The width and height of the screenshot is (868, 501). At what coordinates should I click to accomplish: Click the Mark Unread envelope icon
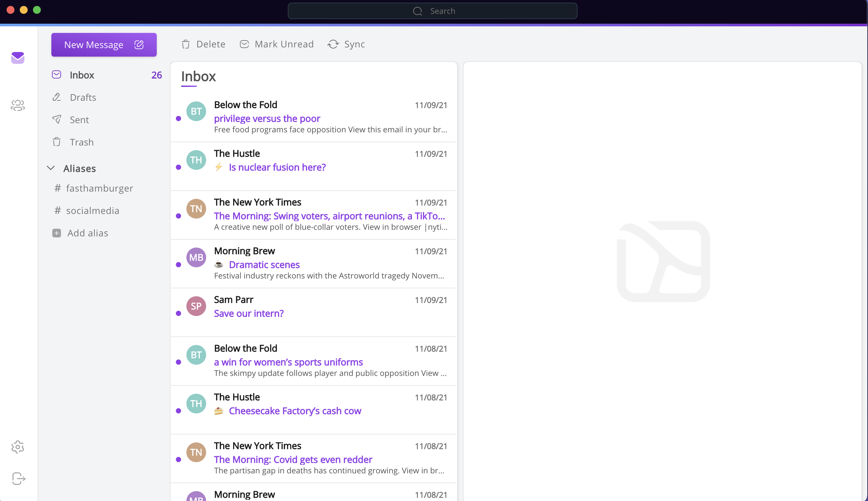pyautogui.click(x=244, y=44)
